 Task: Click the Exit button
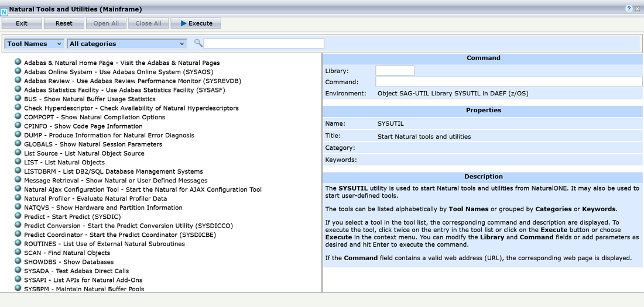pos(22,23)
